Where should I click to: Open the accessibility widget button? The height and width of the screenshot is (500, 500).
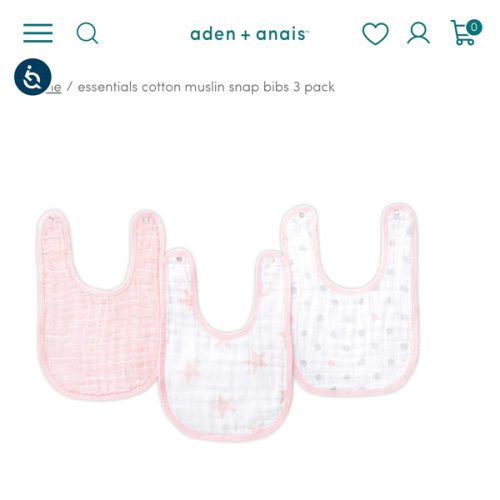tap(33, 77)
